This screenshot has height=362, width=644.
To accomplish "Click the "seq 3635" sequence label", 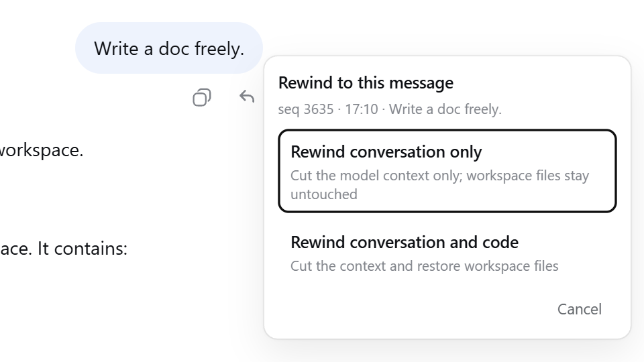I will [x=306, y=109].
